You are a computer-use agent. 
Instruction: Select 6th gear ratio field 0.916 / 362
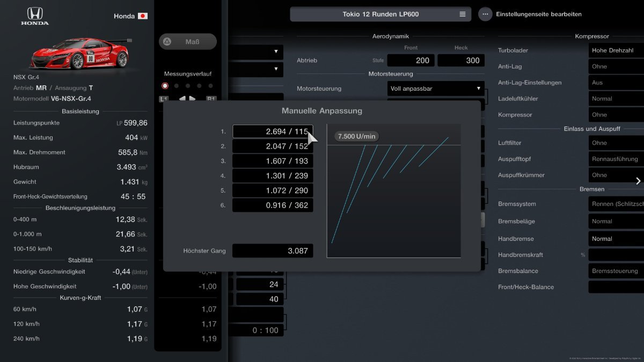(x=273, y=205)
